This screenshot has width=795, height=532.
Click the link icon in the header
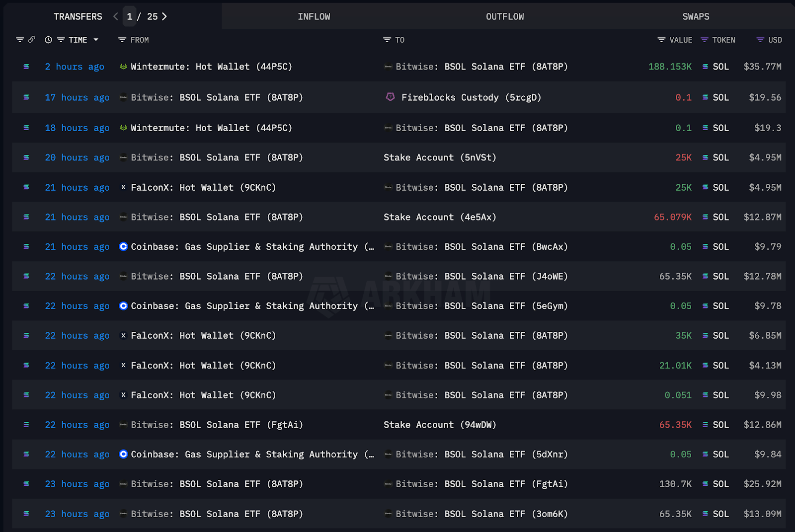[32, 40]
